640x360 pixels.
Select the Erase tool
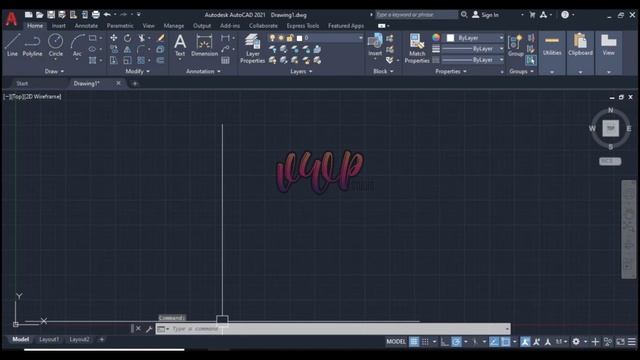point(161,38)
